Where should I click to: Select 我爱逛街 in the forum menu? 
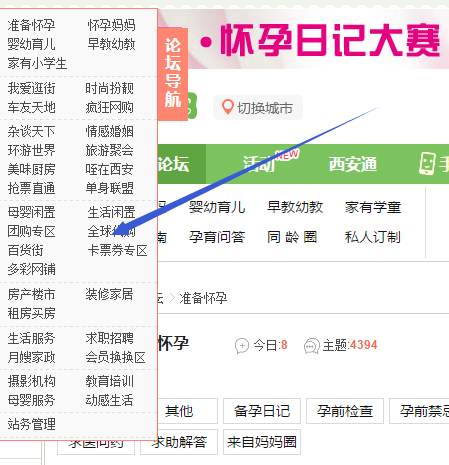(x=31, y=88)
